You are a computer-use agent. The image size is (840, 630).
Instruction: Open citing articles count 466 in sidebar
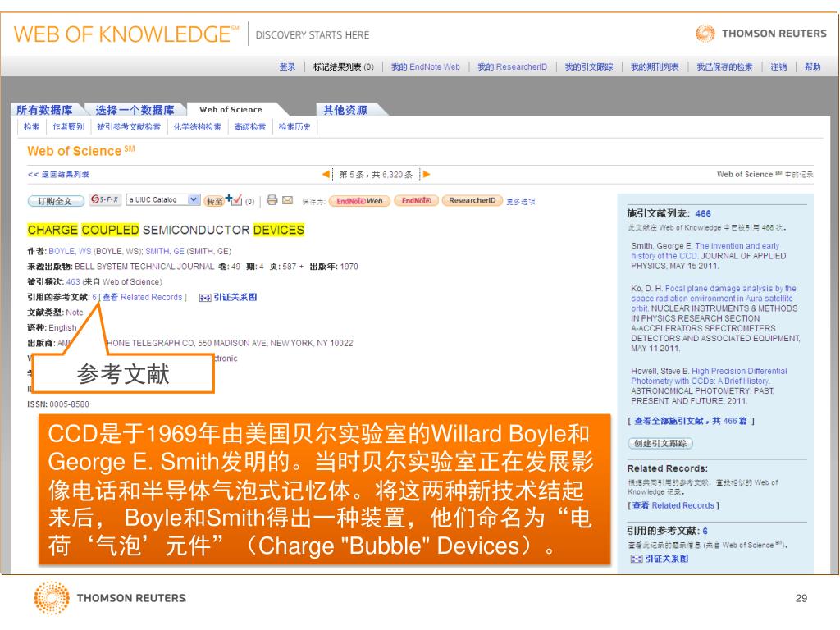pyautogui.click(x=703, y=213)
